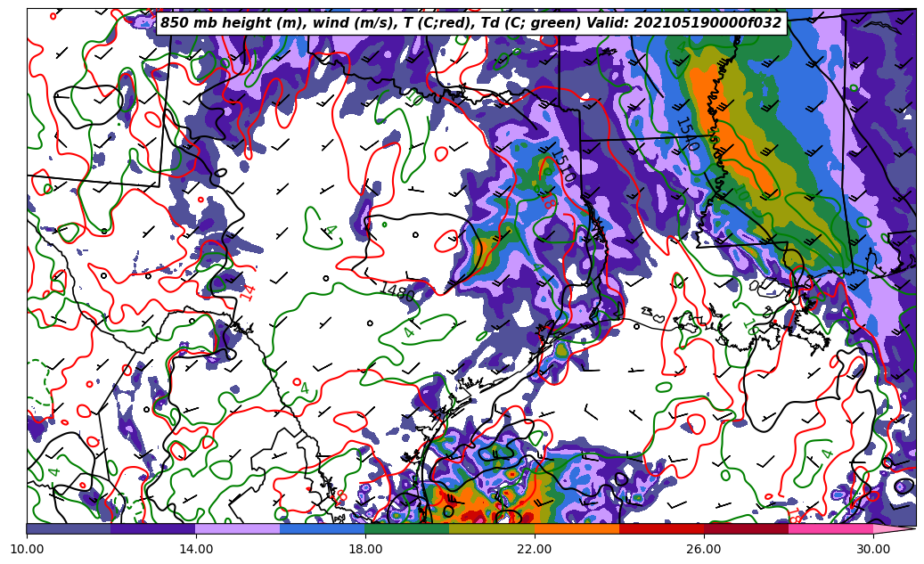Image resolution: width=924 pixels, height=564 pixels.
Task: Select the pink 28–30 colorbar segment
Action: click(x=830, y=528)
